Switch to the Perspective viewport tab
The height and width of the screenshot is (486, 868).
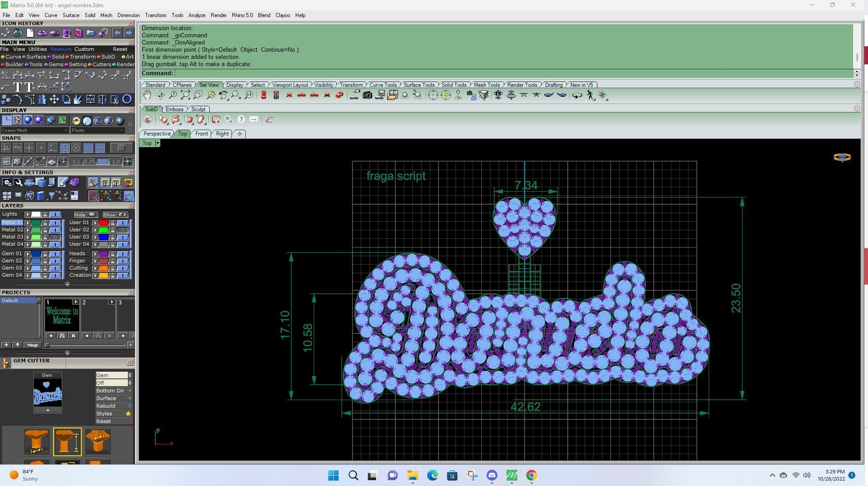(157, 134)
